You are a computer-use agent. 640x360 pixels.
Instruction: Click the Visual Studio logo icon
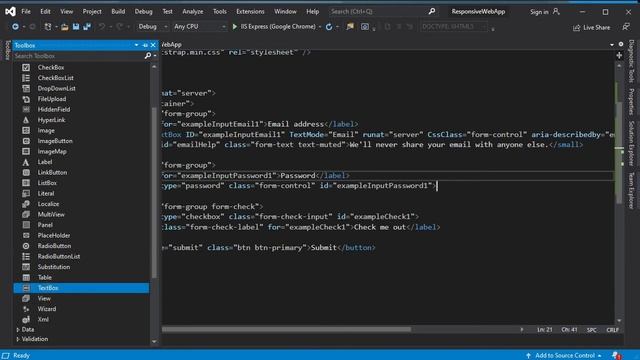point(10,11)
